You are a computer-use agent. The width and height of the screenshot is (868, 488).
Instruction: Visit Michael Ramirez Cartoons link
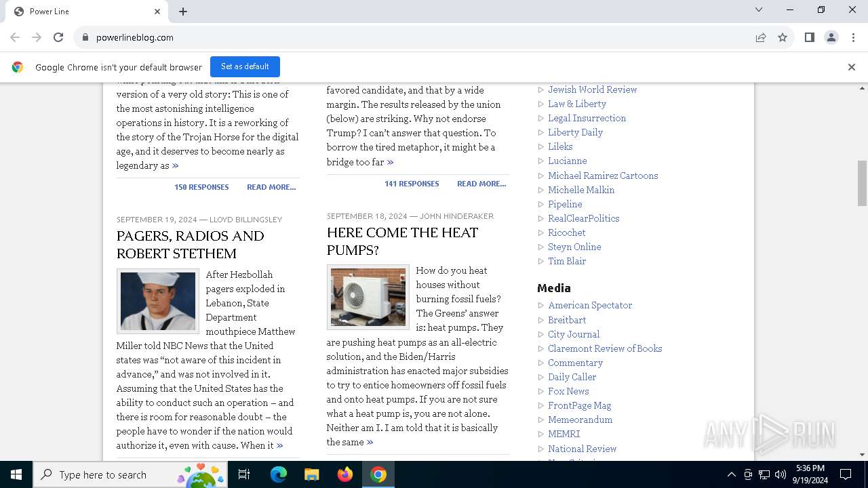pyautogui.click(x=603, y=176)
